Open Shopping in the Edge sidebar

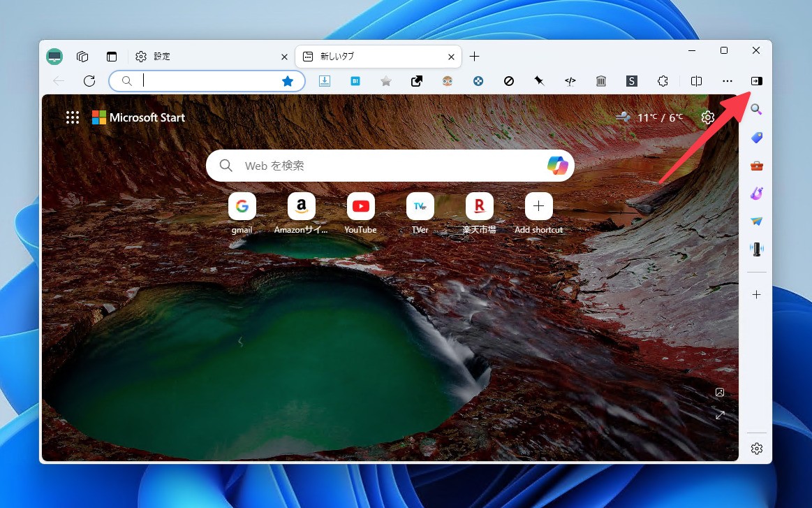click(x=756, y=137)
